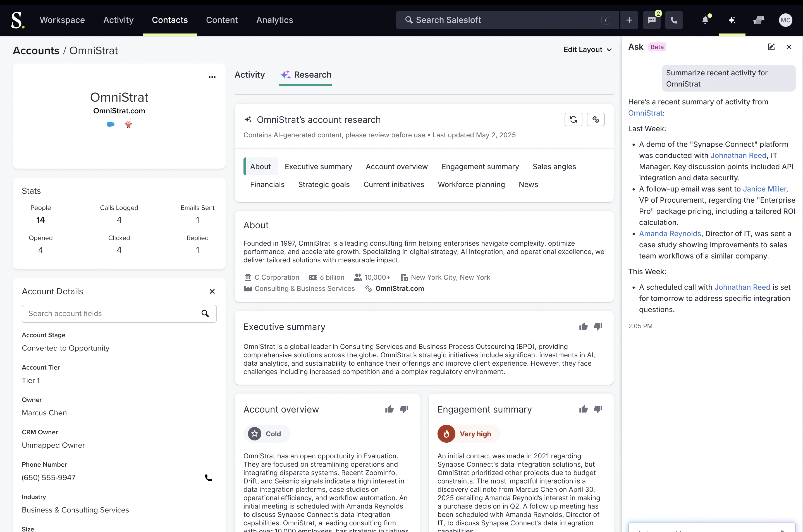Open the MC user avatar menu
Image resolution: width=803 pixels, height=532 pixels.
(x=785, y=20)
